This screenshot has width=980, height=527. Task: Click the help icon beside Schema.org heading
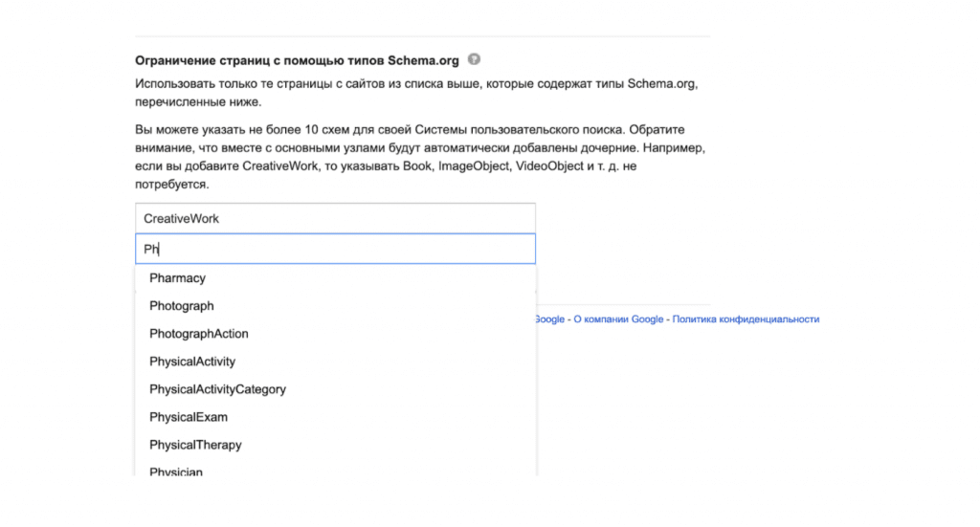click(x=474, y=59)
